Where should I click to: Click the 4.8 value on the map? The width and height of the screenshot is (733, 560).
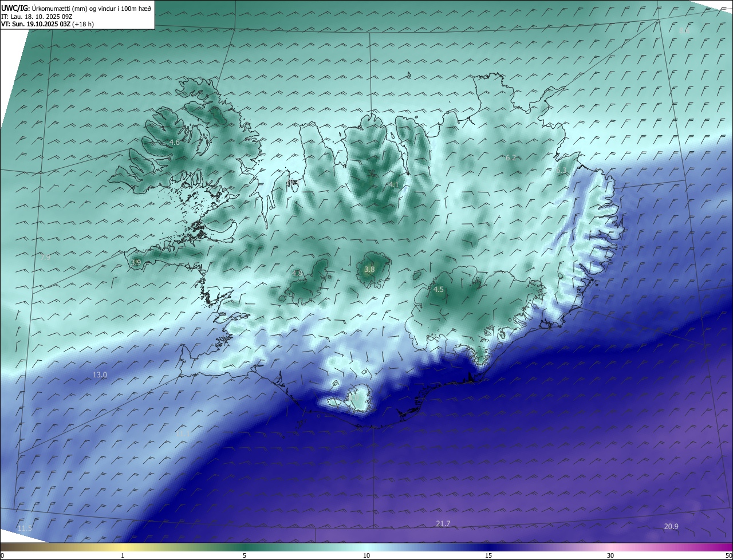297,274
